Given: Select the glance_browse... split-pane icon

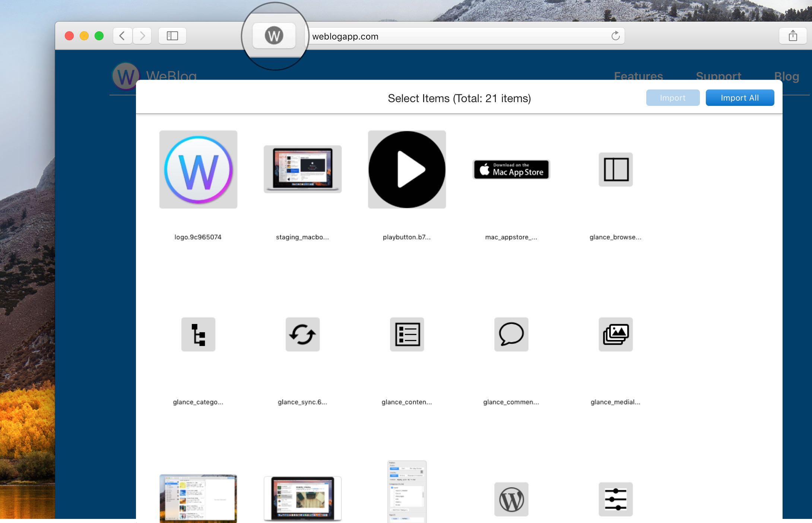Looking at the screenshot, I should pos(615,169).
